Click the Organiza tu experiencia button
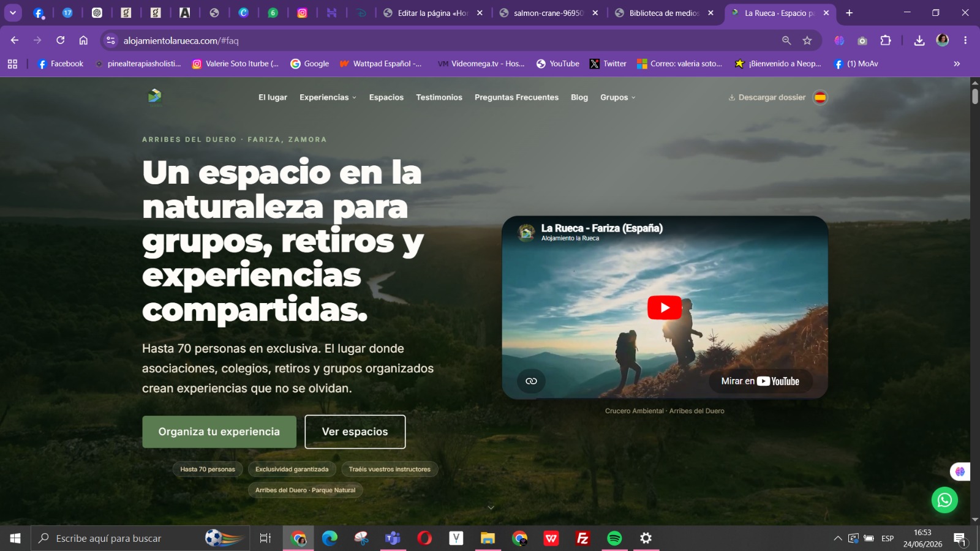Image resolution: width=980 pixels, height=551 pixels. click(219, 432)
